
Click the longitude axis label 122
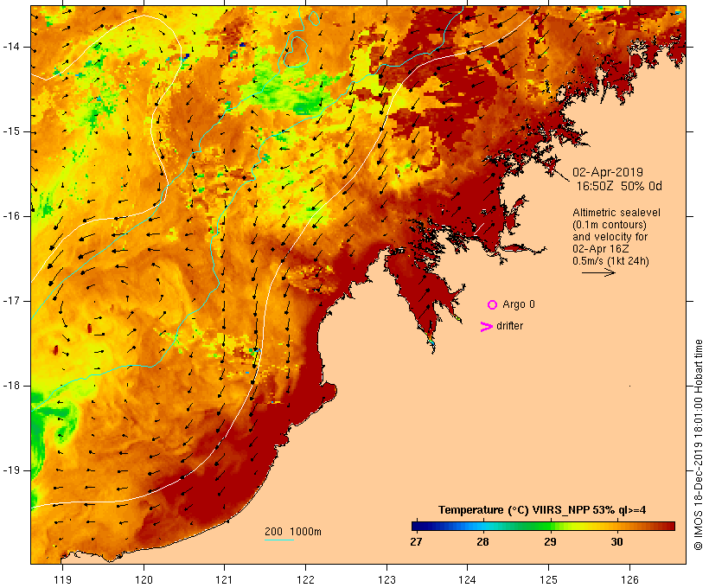[305, 580]
